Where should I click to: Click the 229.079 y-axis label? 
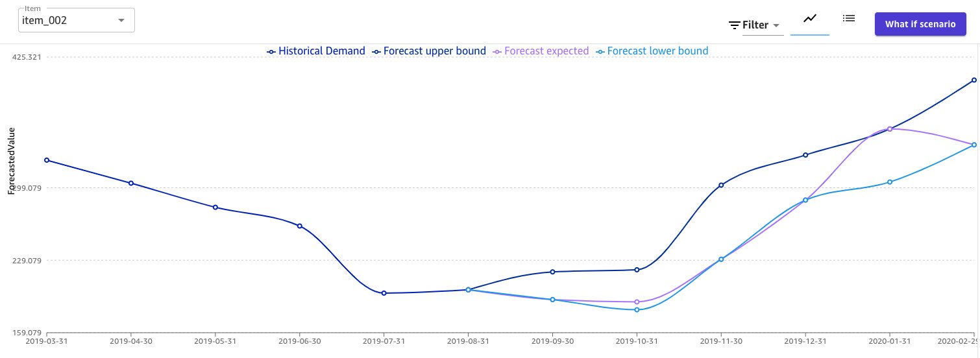27,261
